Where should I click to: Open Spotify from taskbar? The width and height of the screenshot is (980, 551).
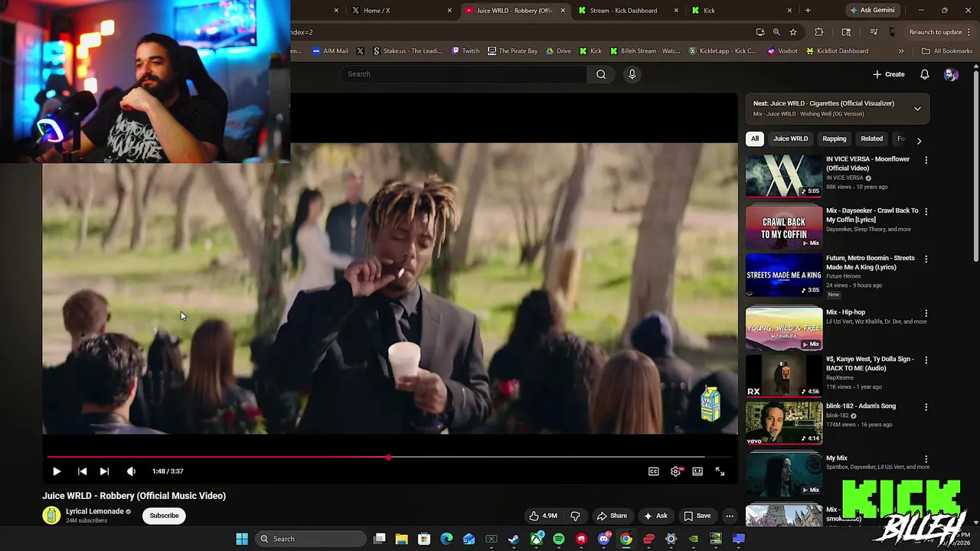pyautogui.click(x=559, y=539)
